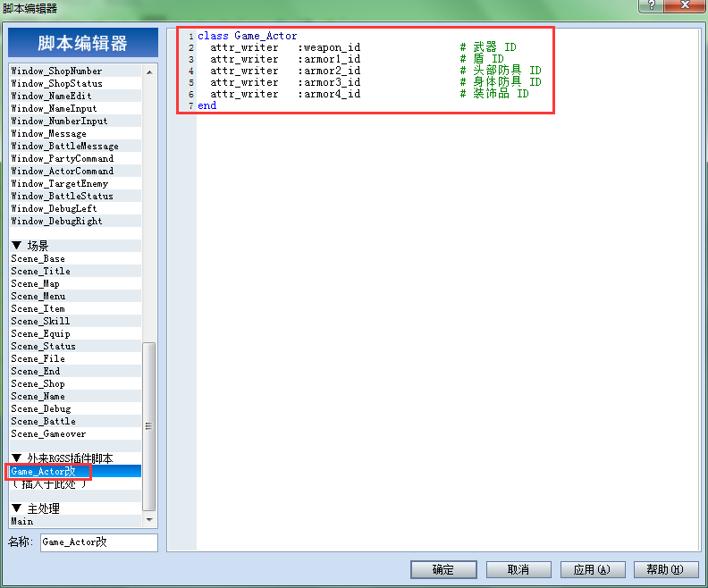Select Window_NumberInput script
The image size is (708, 588).
pyautogui.click(x=75, y=121)
